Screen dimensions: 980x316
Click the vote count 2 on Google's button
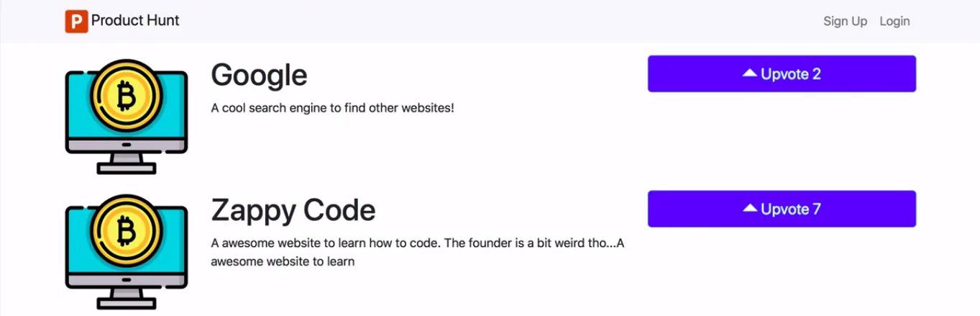816,74
